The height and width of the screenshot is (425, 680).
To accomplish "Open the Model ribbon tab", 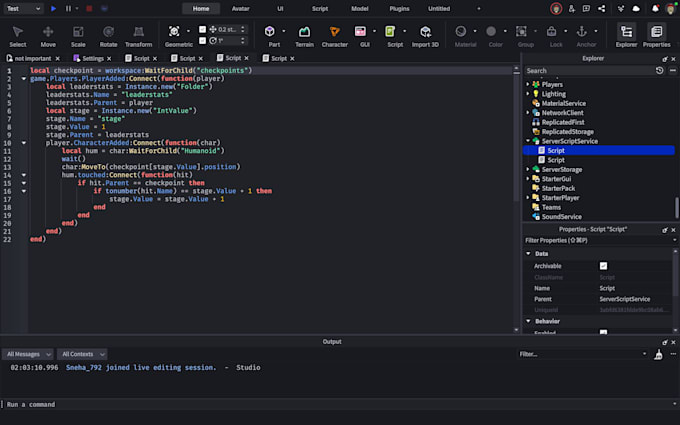I will click(x=360, y=8).
